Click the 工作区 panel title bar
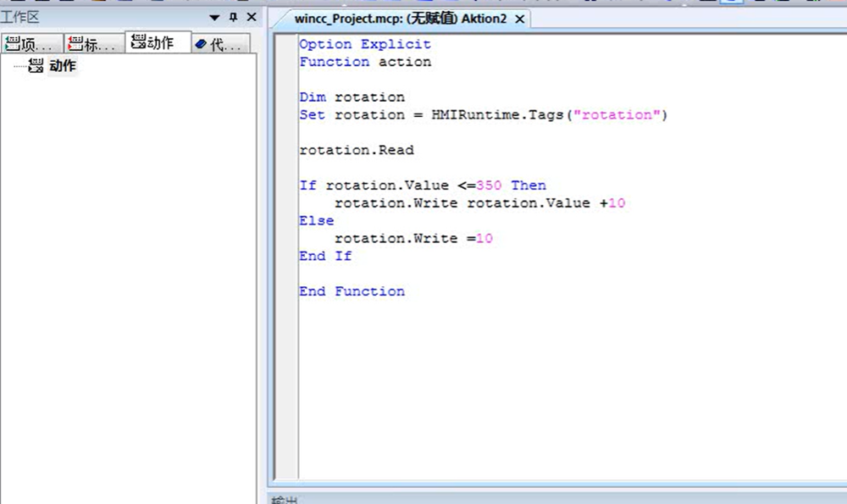Screen dimensions: 847x504 102,17
